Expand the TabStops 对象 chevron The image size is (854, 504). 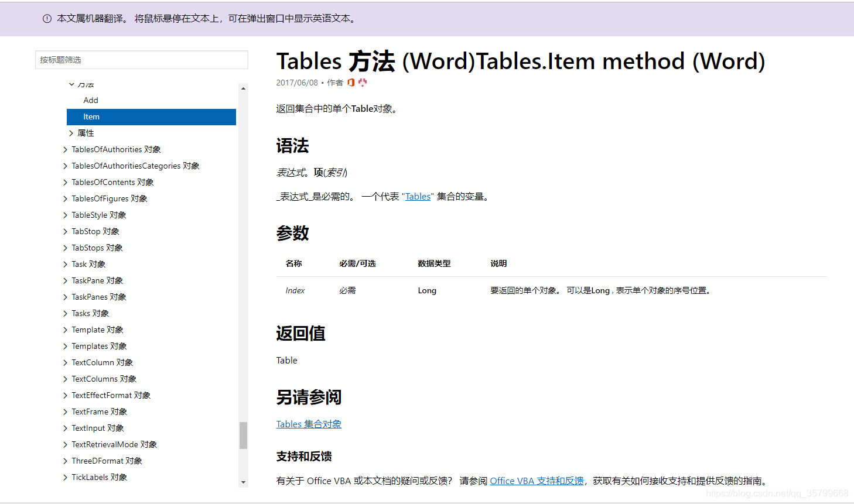65,248
